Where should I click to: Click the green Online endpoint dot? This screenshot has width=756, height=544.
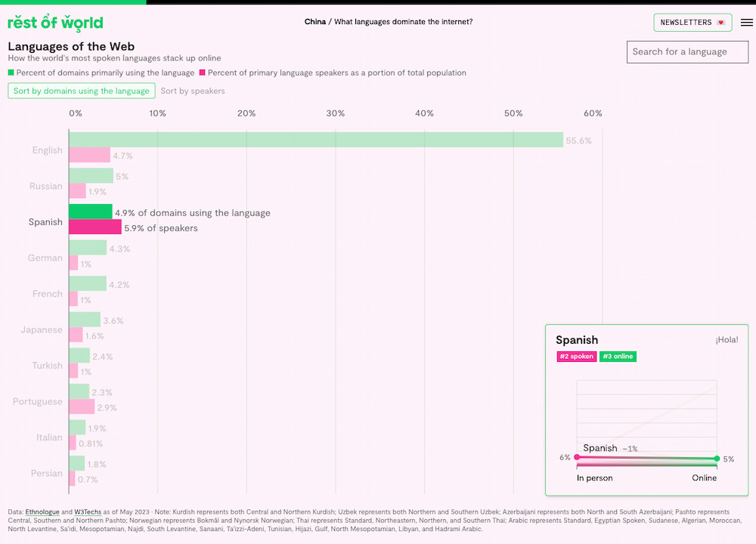[717, 459]
